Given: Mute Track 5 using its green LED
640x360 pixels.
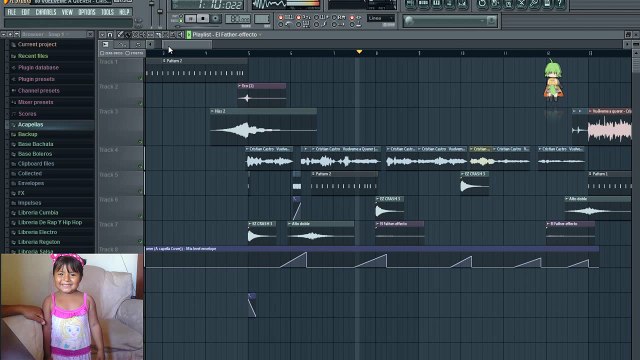Looking at the screenshot, I should (x=140, y=191).
